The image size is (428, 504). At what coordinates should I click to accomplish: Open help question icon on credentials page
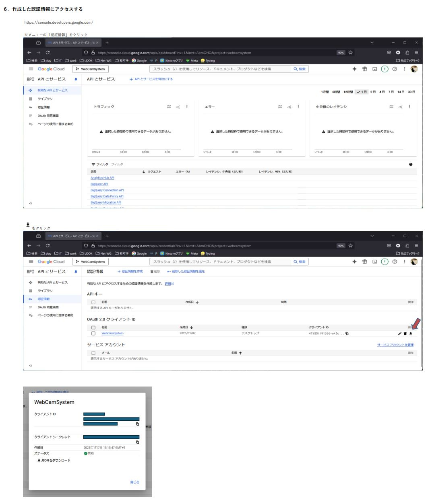click(x=395, y=261)
